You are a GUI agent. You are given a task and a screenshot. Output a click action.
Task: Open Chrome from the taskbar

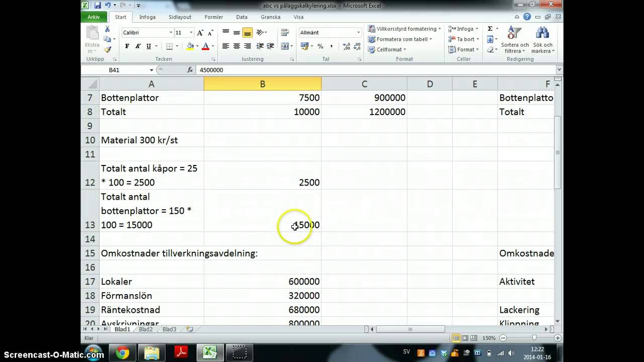[x=122, y=353]
